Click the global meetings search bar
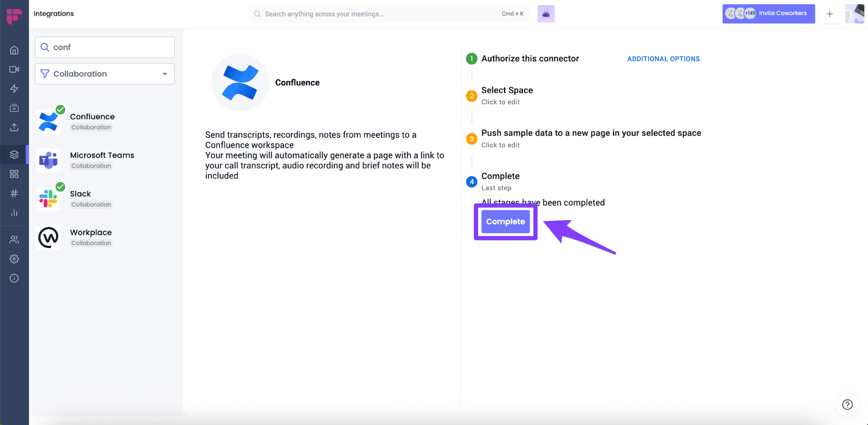Screen dimensions: 868x425 tap(388, 14)
